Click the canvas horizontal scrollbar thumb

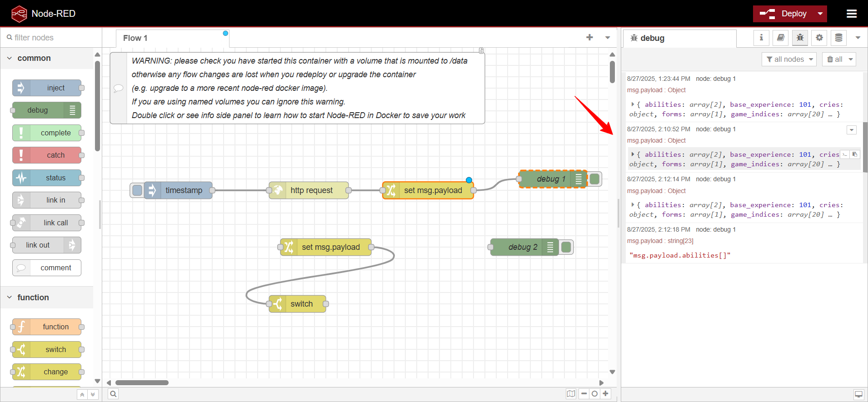point(142,382)
